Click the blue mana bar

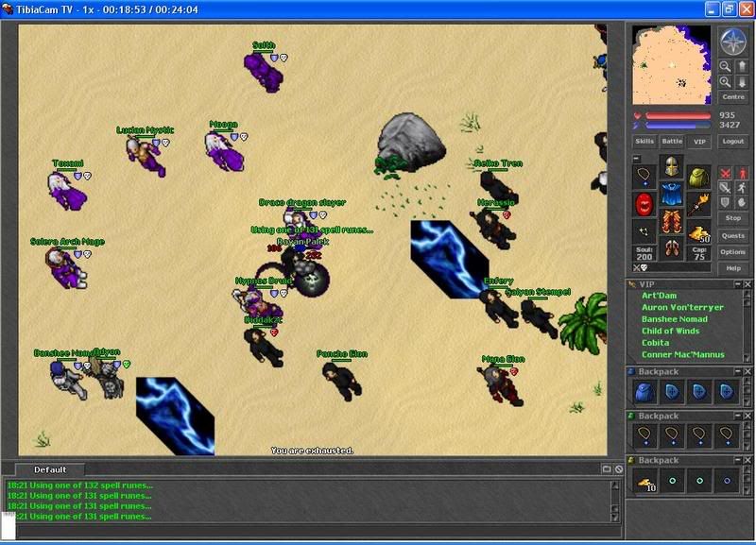pyautogui.click(x=678, y=126)
